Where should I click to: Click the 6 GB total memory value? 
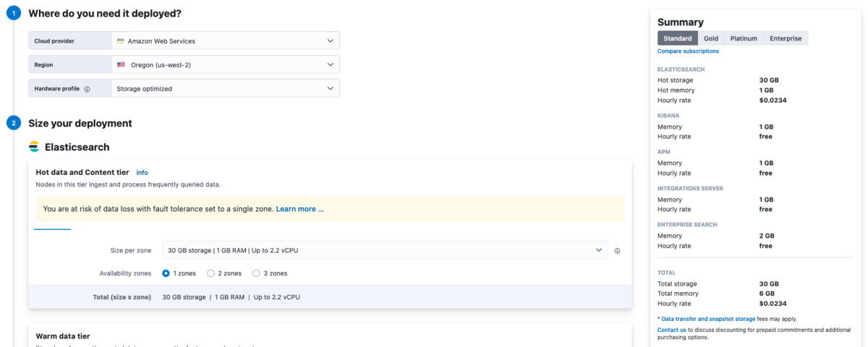tap(767, 294)
